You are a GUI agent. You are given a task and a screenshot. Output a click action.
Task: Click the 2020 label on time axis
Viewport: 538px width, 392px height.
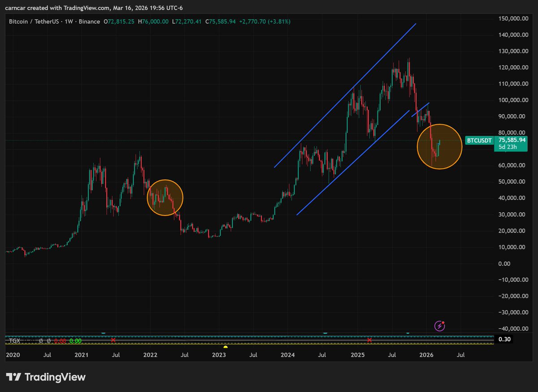[13, 355]
